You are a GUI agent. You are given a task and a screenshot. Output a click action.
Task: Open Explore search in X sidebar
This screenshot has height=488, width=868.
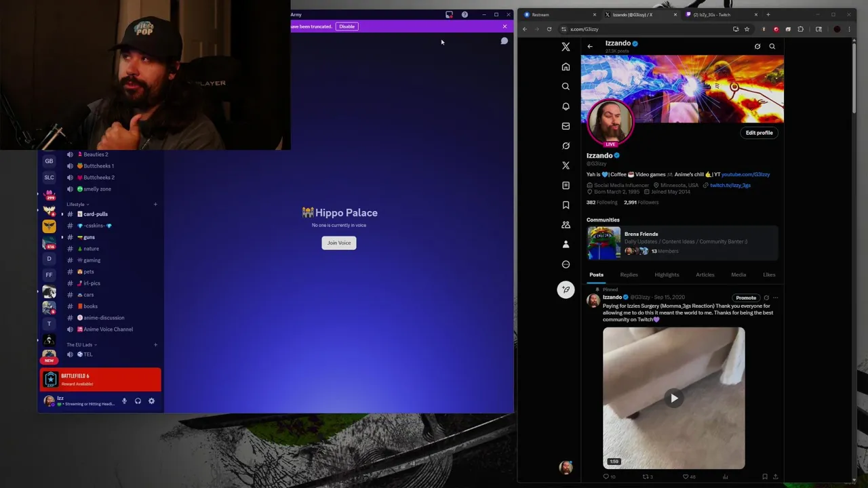point(566,86)
